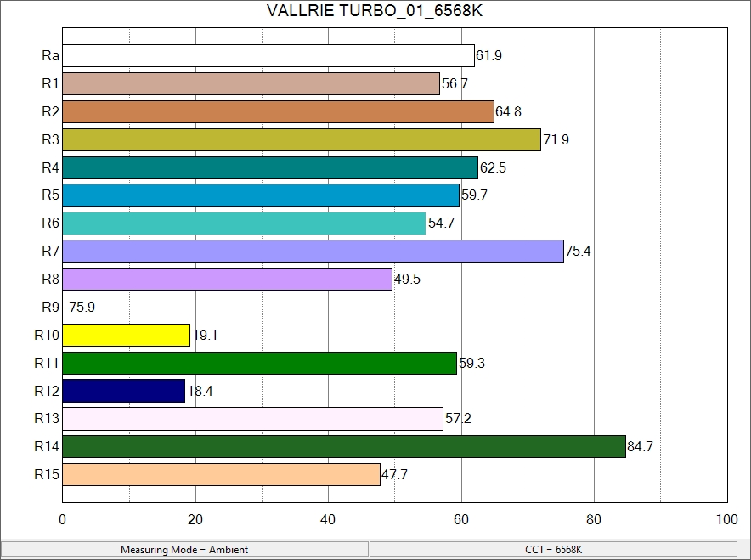Click the pale pink R13 bar
751x560 pixels.
pos(252,419)
